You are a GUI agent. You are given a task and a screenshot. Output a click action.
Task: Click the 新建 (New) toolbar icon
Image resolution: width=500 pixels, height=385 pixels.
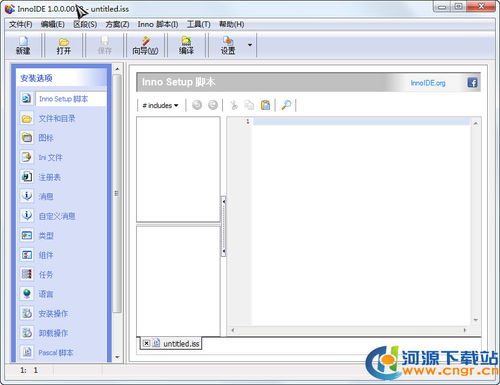(x=23, y=46)
